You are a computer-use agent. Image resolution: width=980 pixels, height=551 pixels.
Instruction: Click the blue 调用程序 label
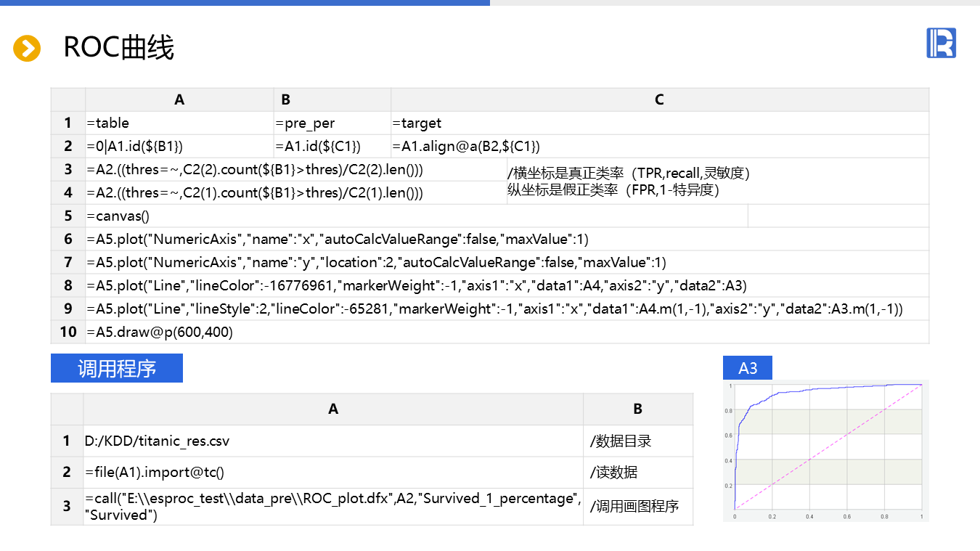(117, 369)
